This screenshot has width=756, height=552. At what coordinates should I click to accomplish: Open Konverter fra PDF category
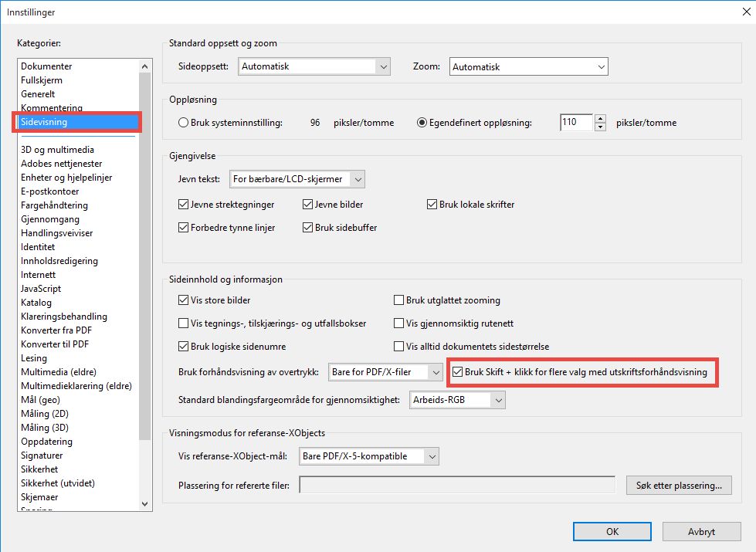(x=56, y=330)
